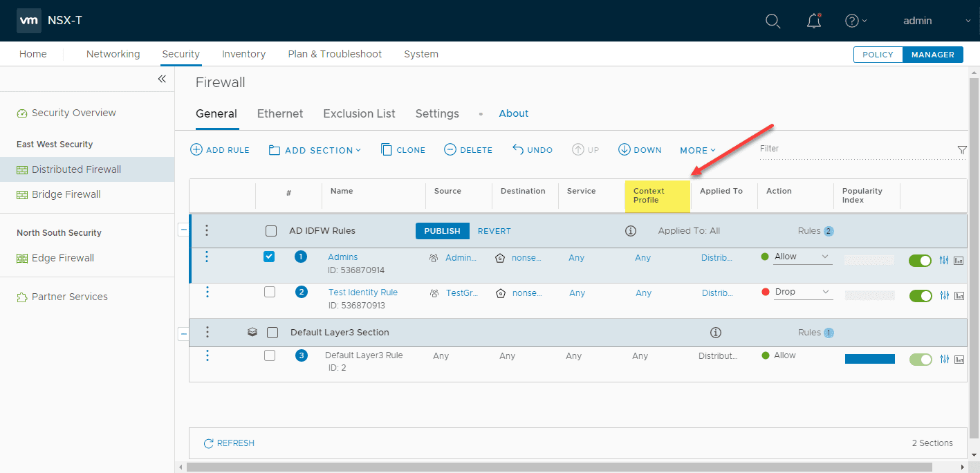Image resolution: width=980 pixels, height=473 pixels.
Task: Check the Test Identity Rule checkbox
Action: [x=270, y=292]
